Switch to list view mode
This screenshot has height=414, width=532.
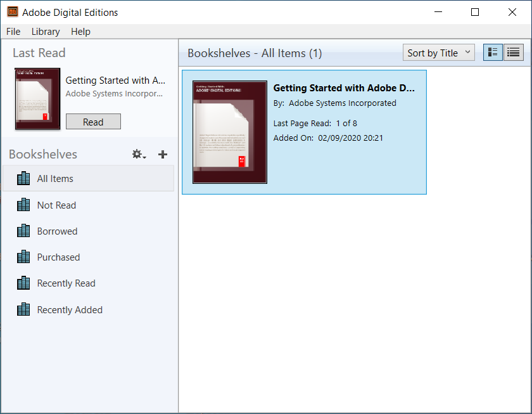coord(514,52)
